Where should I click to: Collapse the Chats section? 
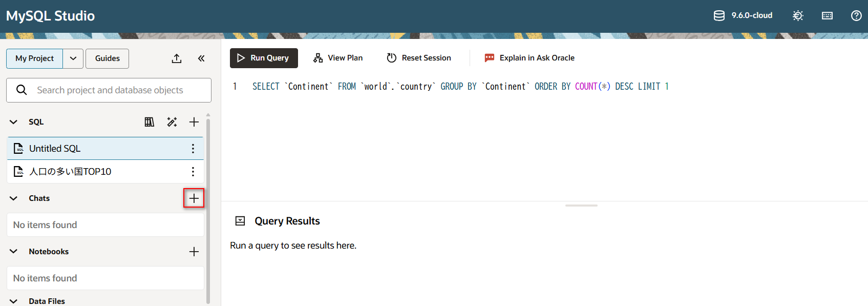[x=14, y=198]
